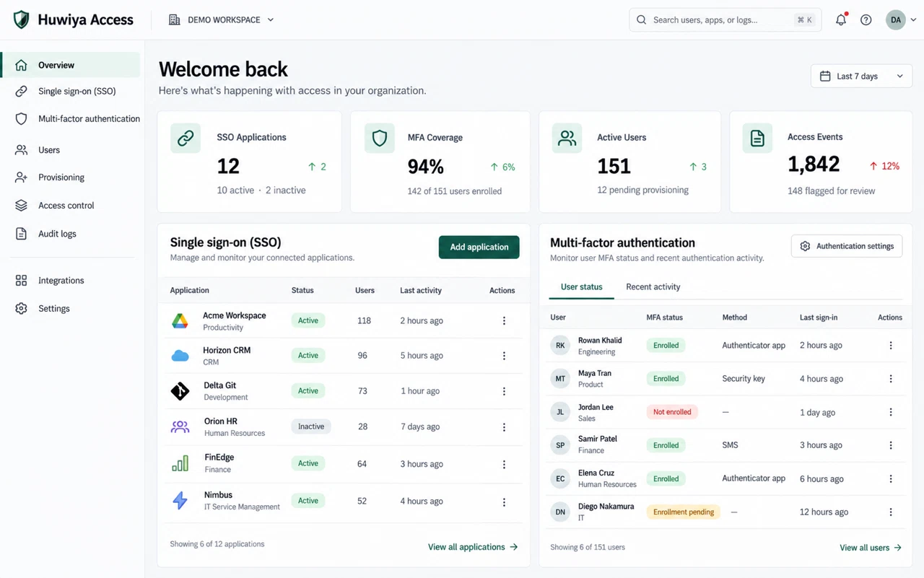Image resolution: width=924 pixels, height=578 pixels.
Task: Click the Delta Git app icon
Action: 180,391
